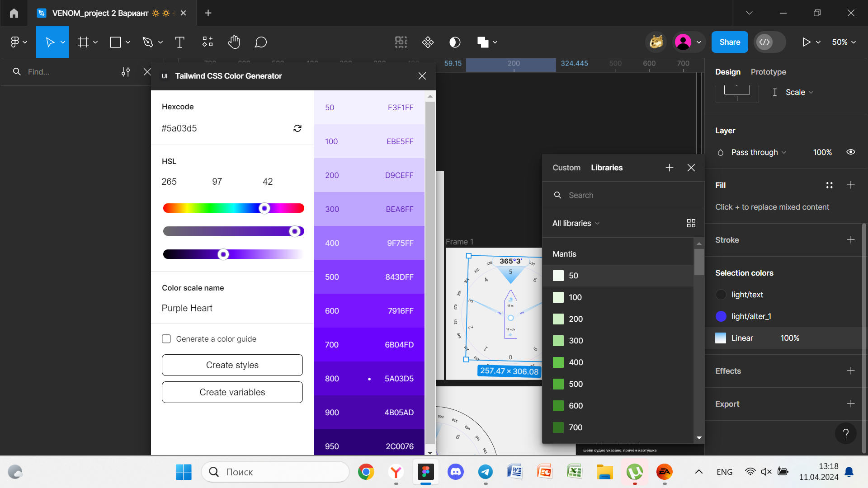Image resolution: width=868 pixels, height=488 pixels.
Task: Click the Libraries Search field
Action: (624, 195)
